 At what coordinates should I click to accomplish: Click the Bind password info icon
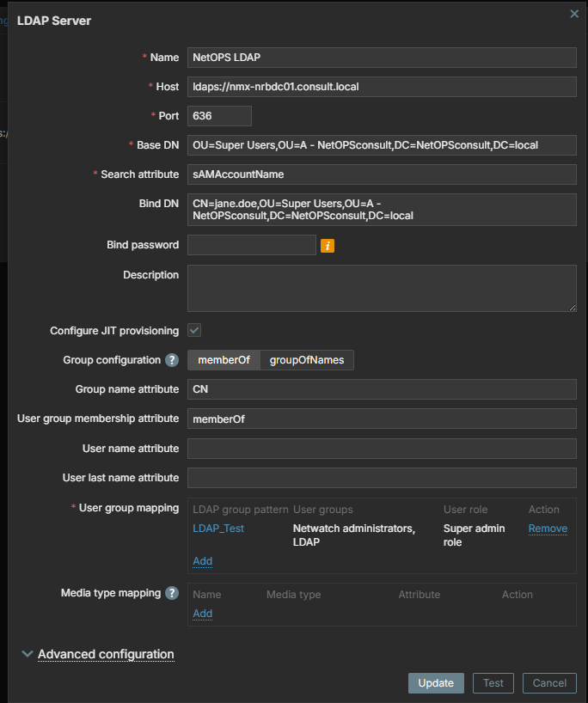pos(328,246)
